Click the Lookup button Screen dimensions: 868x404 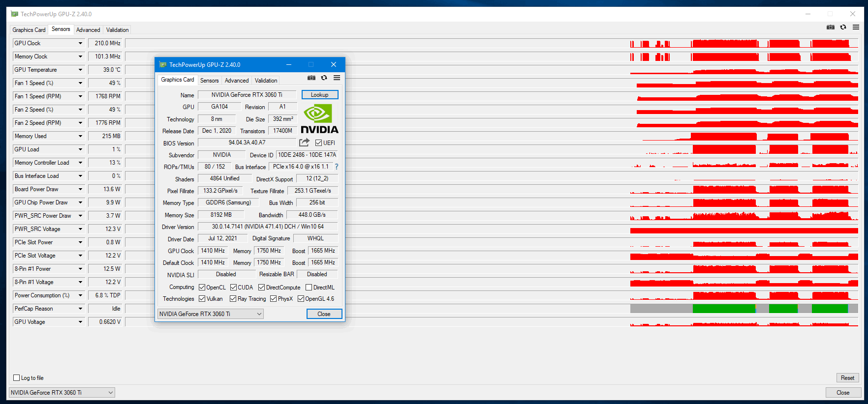tap(320, 95)
